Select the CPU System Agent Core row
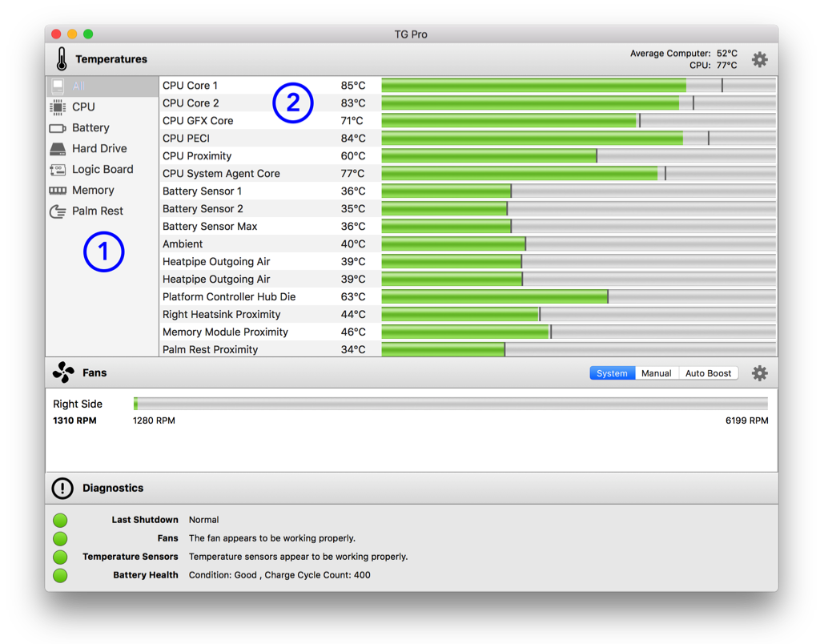 click(468, 173)
